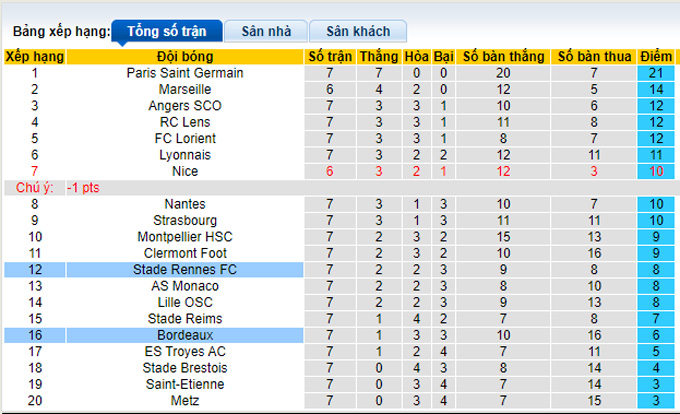
Task: Select the Sân khách tab
Action: click(x=357, y=32)
